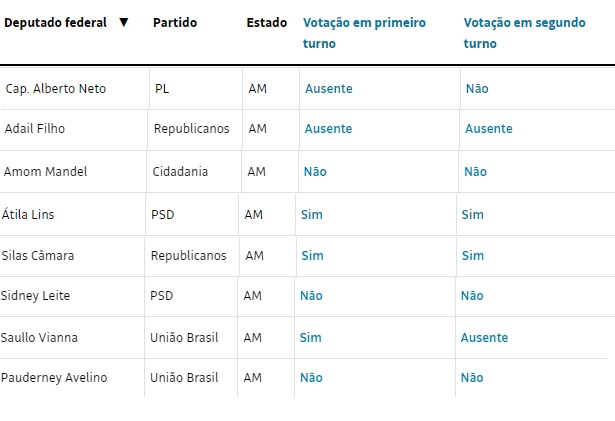The height and width of the screenshot is (421, 615).
Task: Click Saullo Vianna's second-round Ausente vote
Action: (484, 338)
